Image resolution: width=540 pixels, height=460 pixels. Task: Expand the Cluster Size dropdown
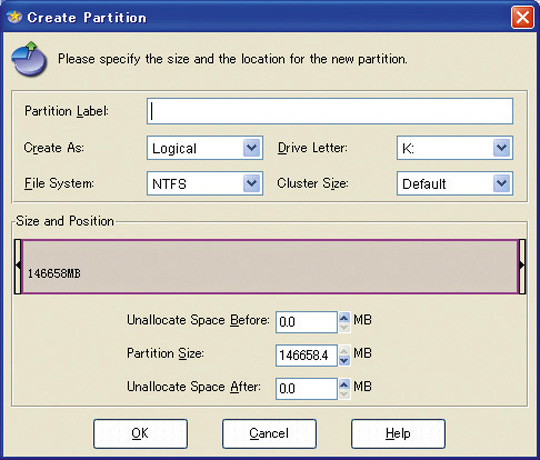click(x=501, y=183)
